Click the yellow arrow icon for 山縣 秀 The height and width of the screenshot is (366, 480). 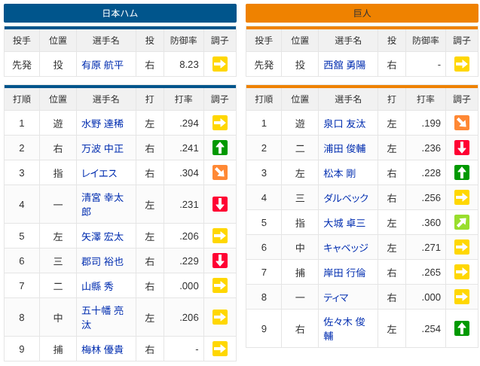click(220, 286)
